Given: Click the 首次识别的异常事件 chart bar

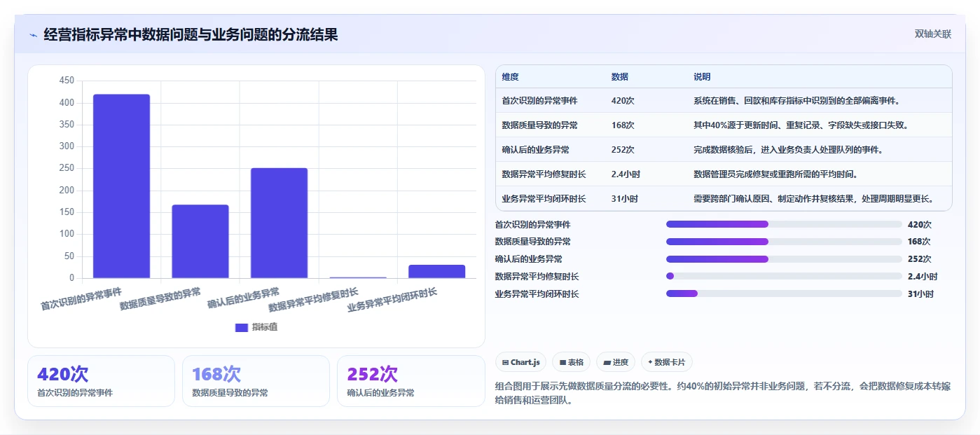Looking at the screenshot, I should click(x=121, y=186).
